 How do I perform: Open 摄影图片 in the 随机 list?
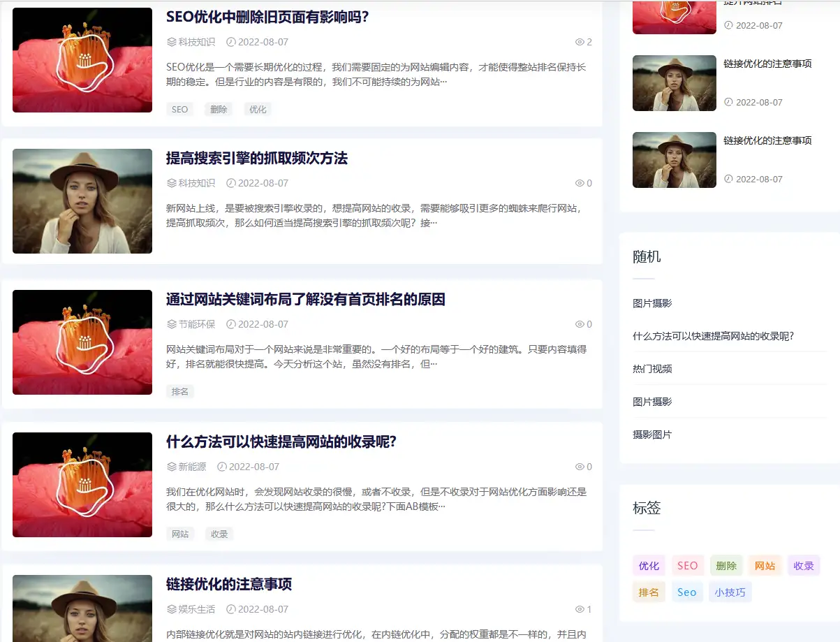652,434
